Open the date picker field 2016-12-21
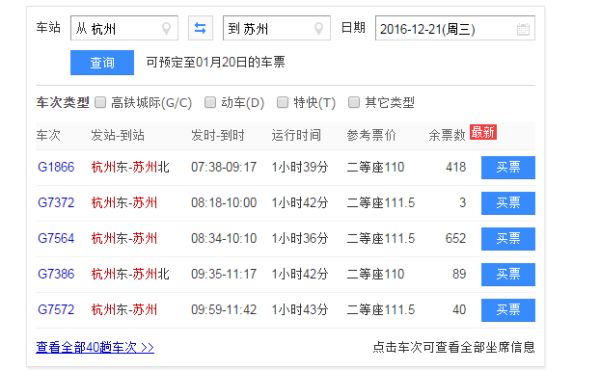This screenshot has width=600, height=371. [455, 28]
